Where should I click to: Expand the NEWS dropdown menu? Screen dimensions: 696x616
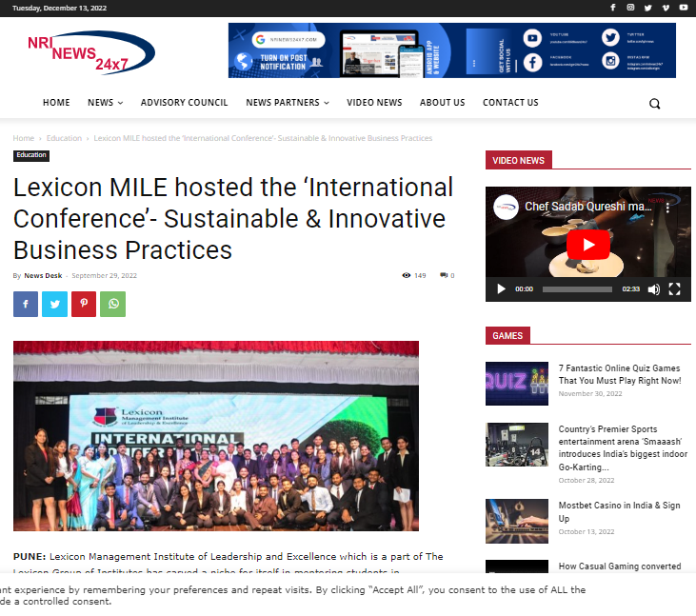[105, 103]
